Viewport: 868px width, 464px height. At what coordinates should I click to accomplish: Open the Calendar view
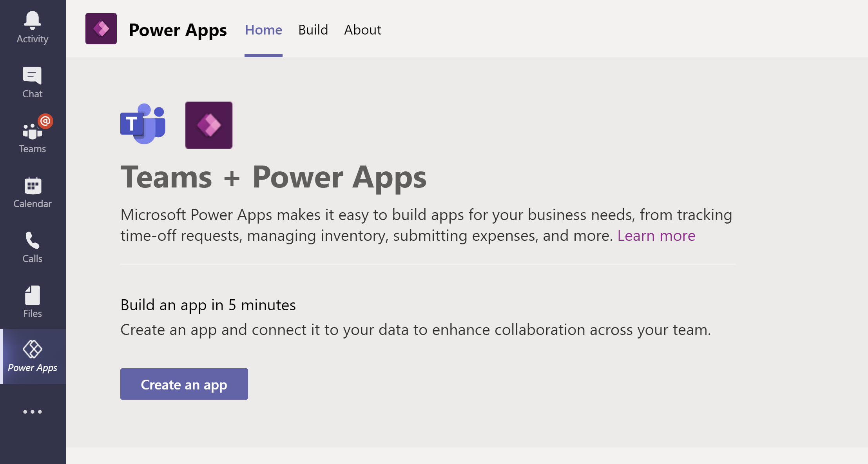[x=32, y=192]
